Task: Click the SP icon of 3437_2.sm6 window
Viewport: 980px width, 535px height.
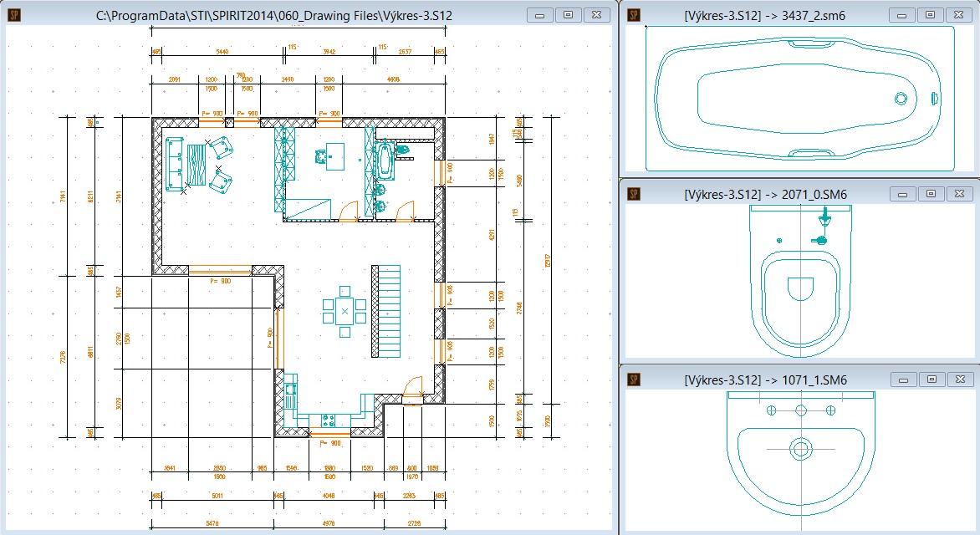Action: coord(634,14)
